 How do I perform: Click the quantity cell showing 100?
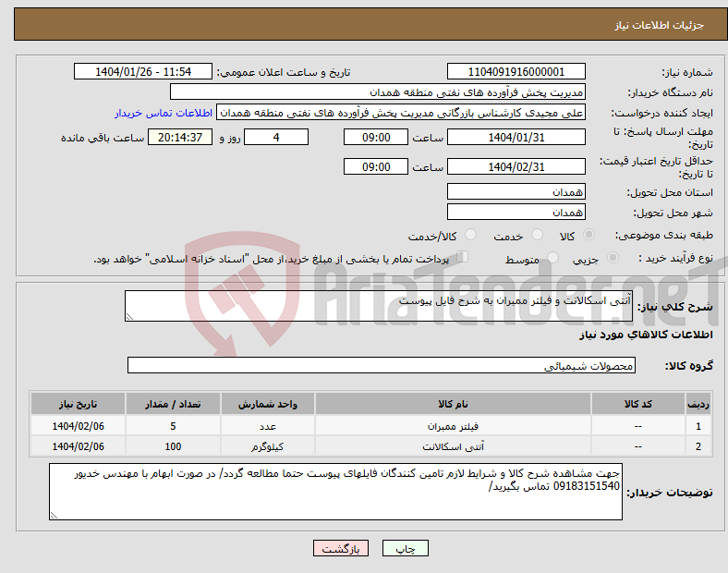[x=173, y=446]
